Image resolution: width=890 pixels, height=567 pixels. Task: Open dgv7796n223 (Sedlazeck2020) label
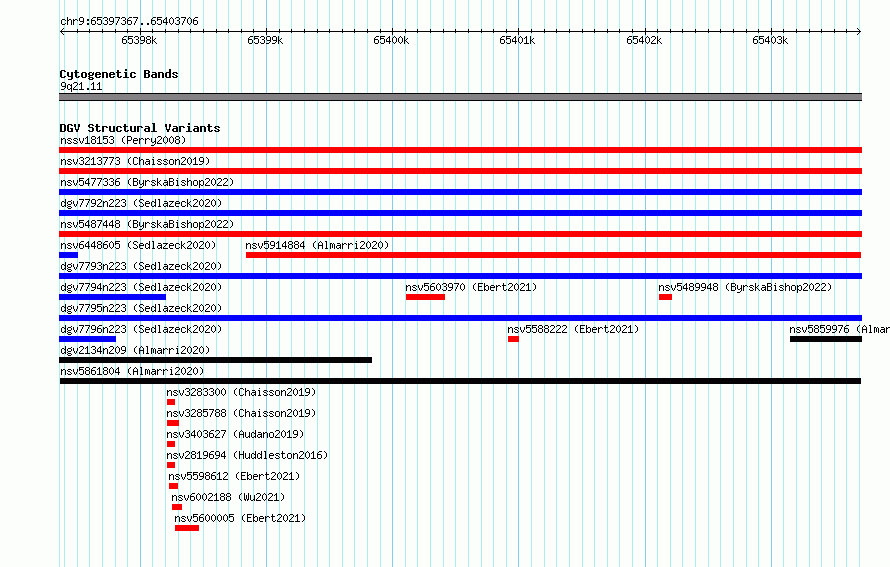[x=141, y=329]
